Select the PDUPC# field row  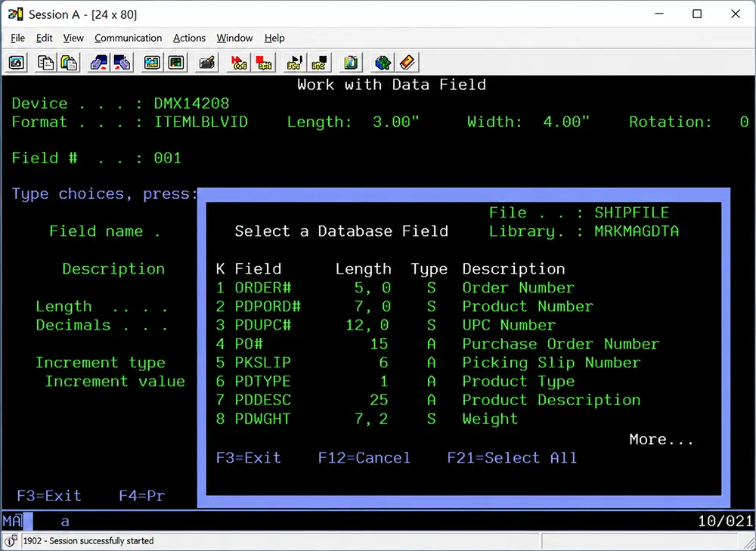(386, 326)
